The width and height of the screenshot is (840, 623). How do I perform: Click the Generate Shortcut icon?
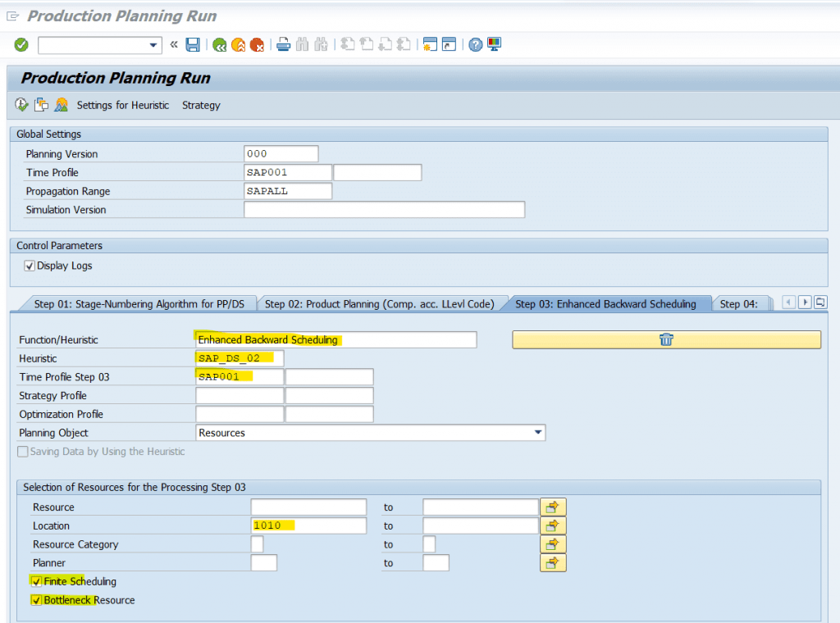[x=449, y=44]
